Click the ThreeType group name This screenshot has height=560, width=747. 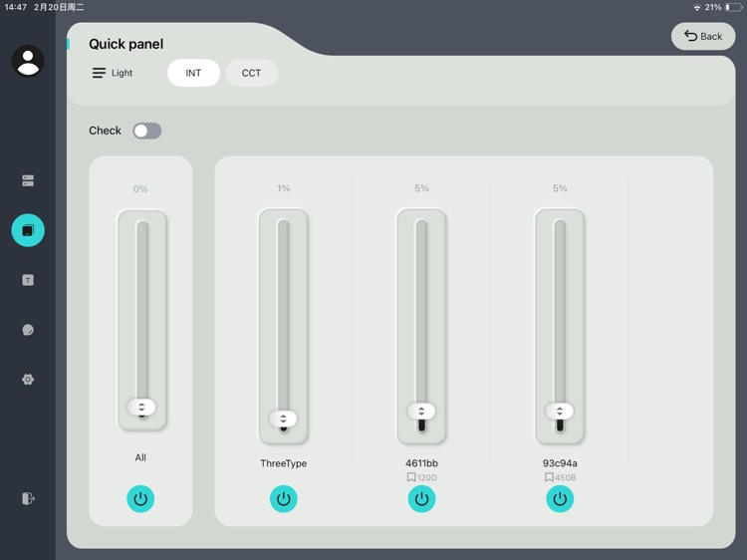(284, 463)
